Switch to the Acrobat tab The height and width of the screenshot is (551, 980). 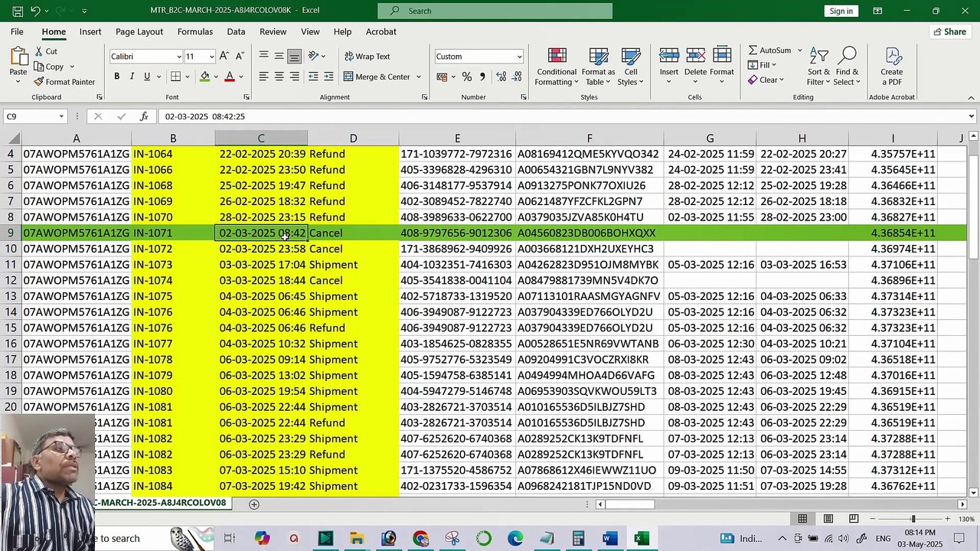coord(381,31)
